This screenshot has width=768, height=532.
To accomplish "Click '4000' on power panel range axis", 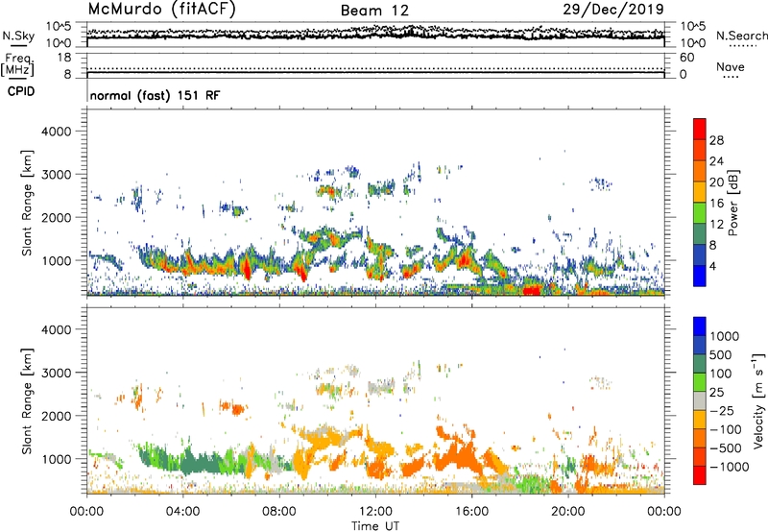I will [57, 132].
